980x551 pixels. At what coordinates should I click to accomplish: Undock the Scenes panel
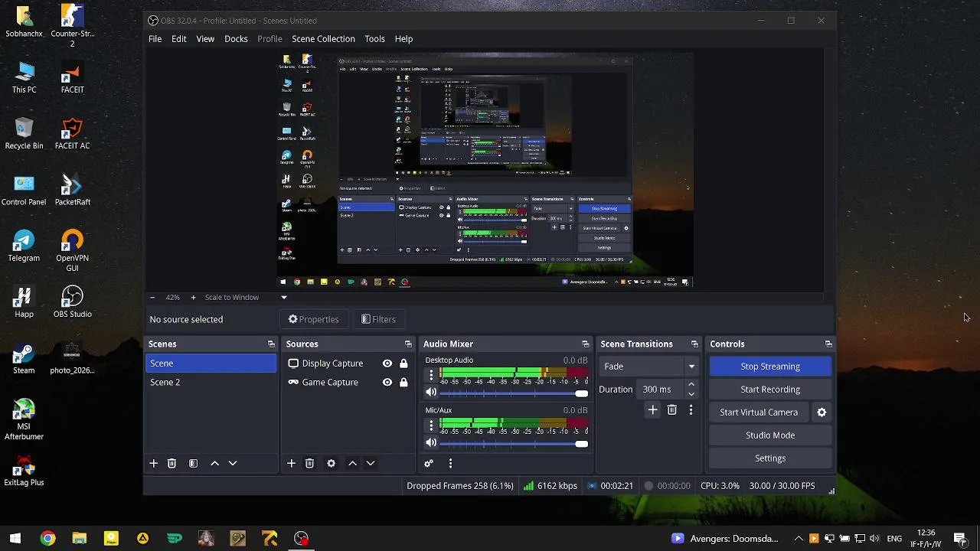[x=271, y=344]
